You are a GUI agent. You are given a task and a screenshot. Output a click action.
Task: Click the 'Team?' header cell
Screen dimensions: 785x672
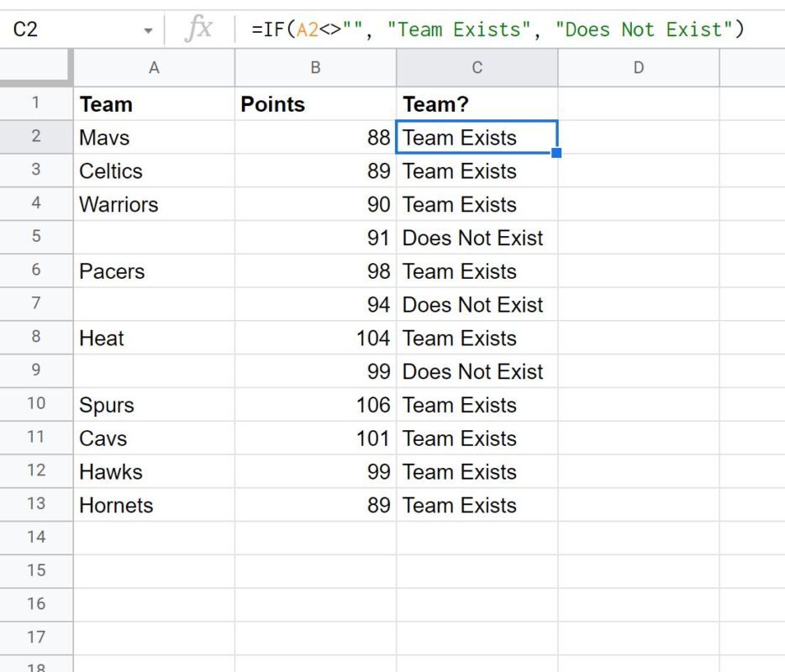point(477,103)
